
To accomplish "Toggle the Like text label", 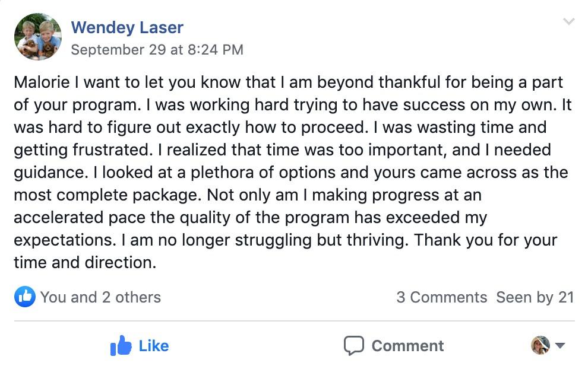I will click(x=154, y=346).
